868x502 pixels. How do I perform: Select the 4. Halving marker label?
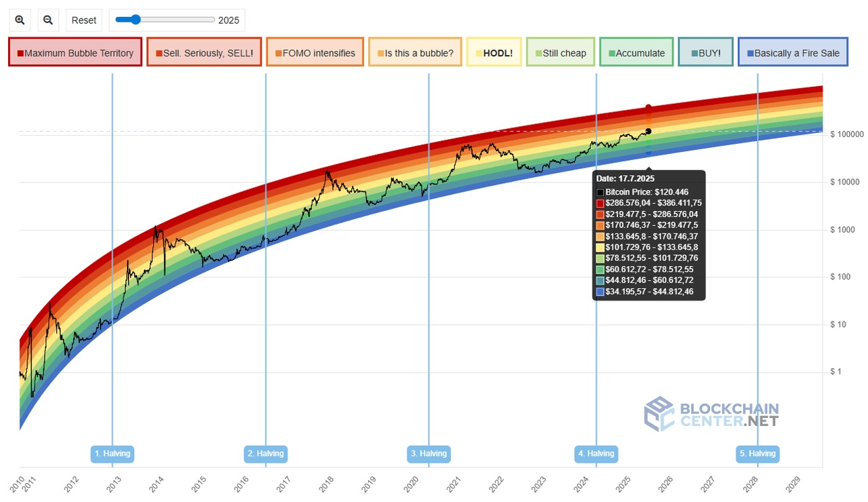(596, 454)
